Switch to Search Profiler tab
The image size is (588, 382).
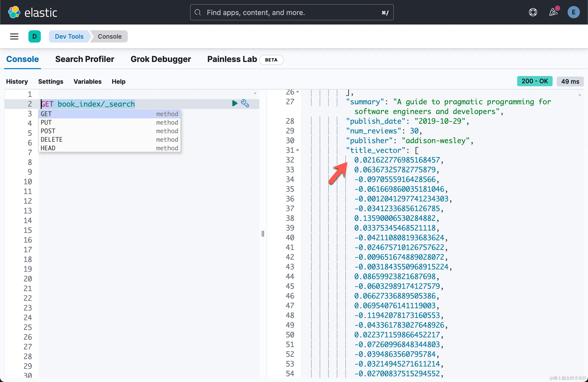(x=84, y=59)
